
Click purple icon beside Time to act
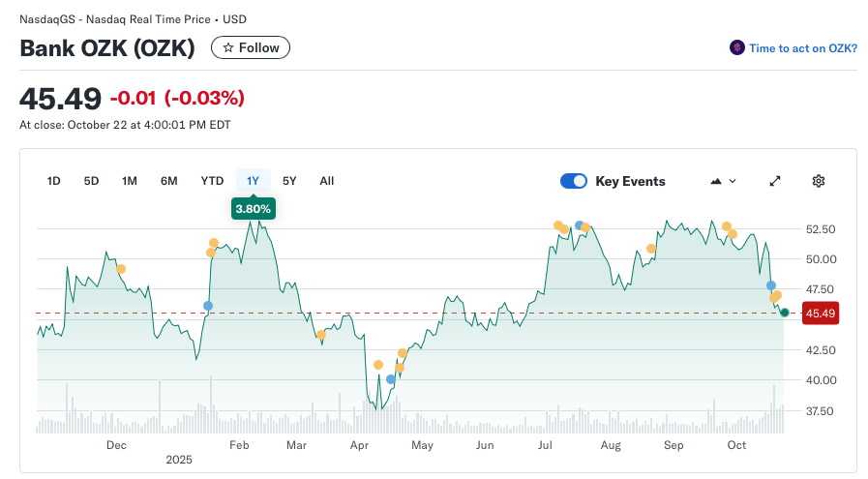coord(736,47)
